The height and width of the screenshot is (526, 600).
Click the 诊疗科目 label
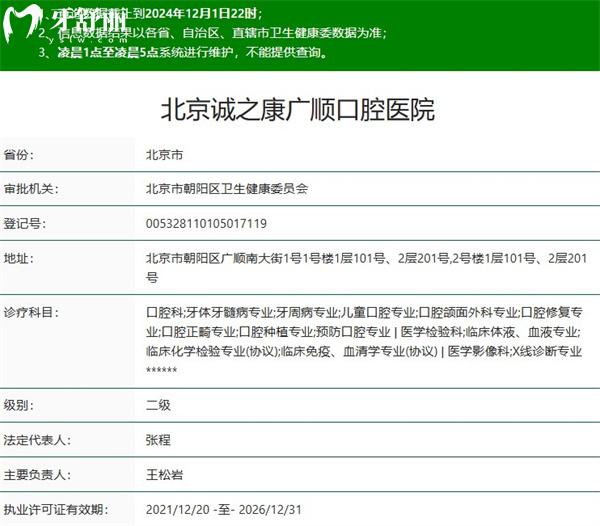[31, 313]
